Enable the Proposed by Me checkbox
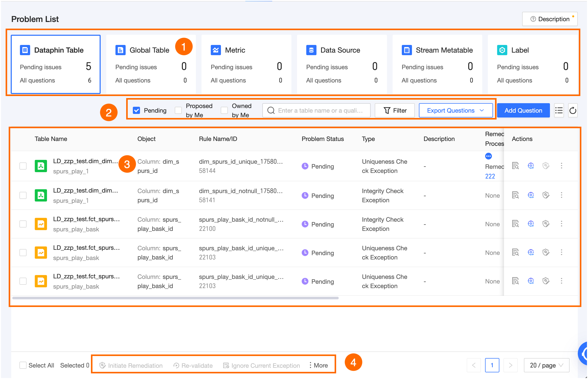Screen dimensions: 588x379 pos(178,110)
